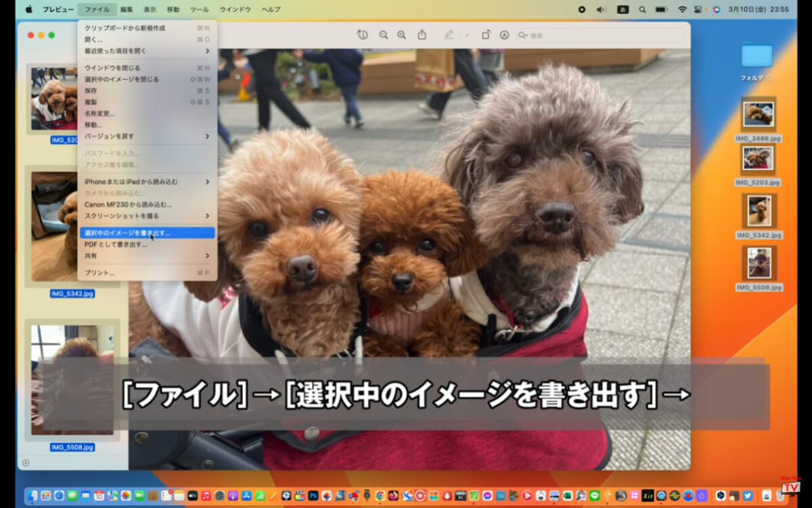The image size is (812, 508).
Task: Click the IMG_5508.jpg label in sidebar
Action: coord(72,447)
